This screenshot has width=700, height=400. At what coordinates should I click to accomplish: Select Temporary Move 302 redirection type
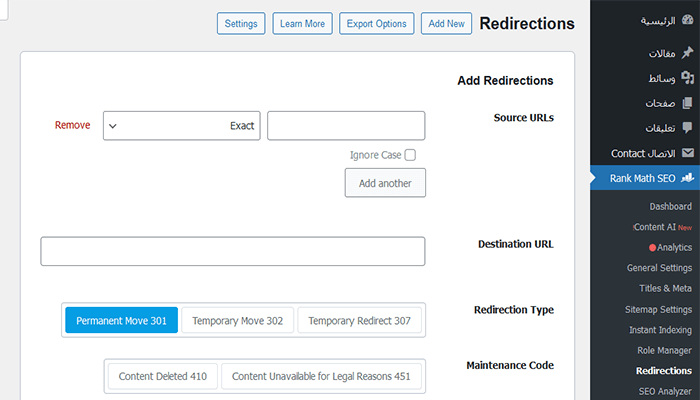[238, 320]
